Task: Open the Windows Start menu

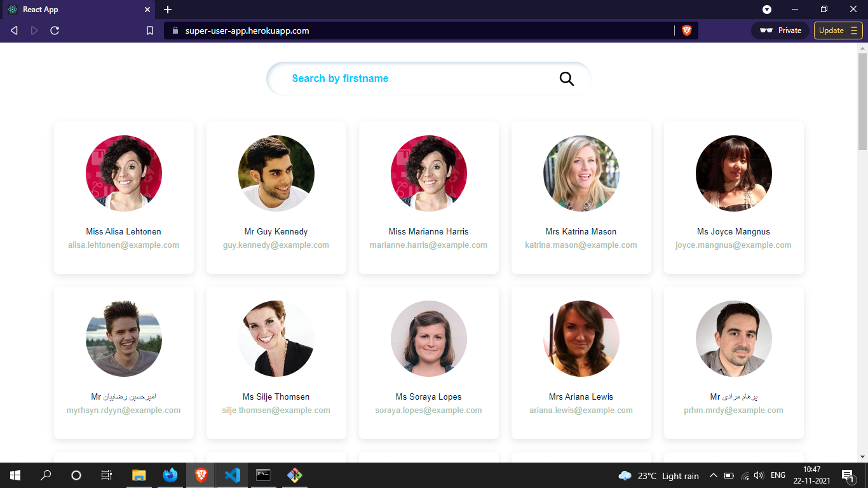Action: click(15, 475)
